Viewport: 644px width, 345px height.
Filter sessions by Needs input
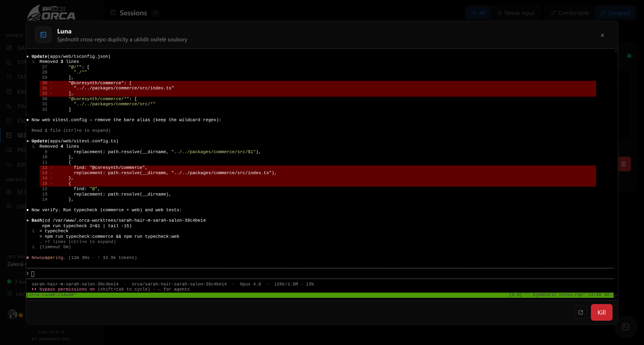click(516, 13)
